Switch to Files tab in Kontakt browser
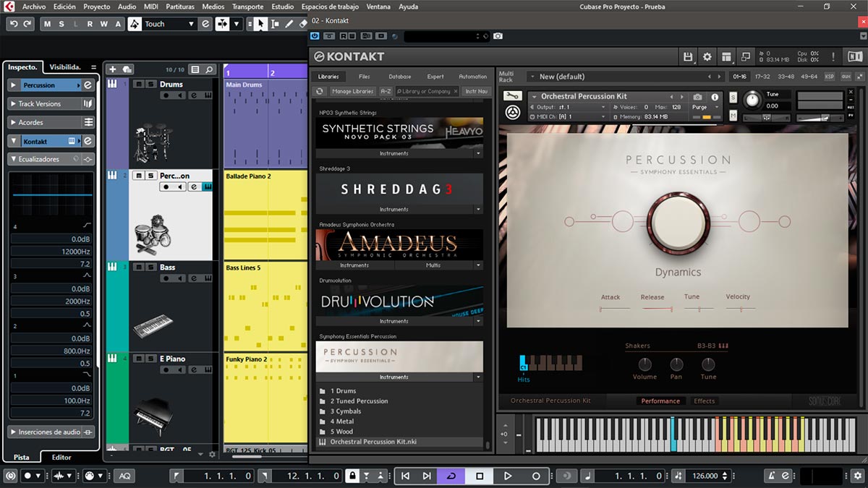This screenshot has height=488, width=868. [364, 76]
